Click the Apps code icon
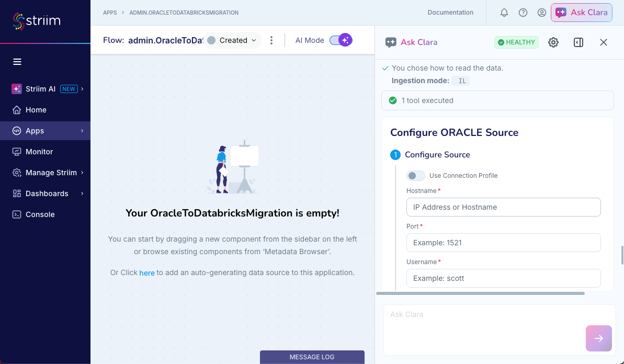This screenshot has width=624, height=364. point(17,130)
